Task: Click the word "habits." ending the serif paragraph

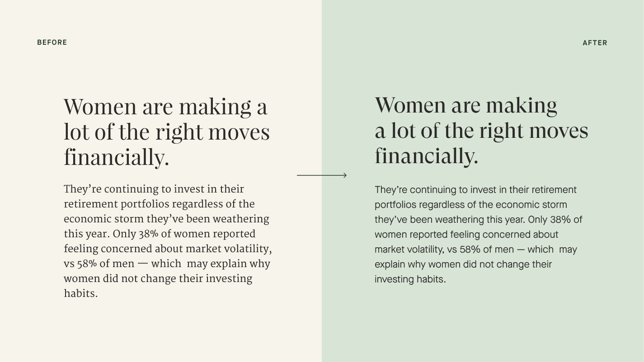Action: [x=80, y=293]
